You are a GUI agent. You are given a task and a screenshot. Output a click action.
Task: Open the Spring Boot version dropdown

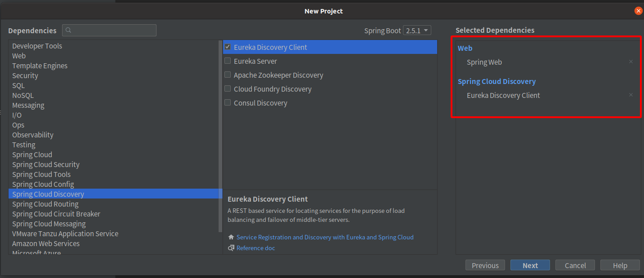coord(417,31)
